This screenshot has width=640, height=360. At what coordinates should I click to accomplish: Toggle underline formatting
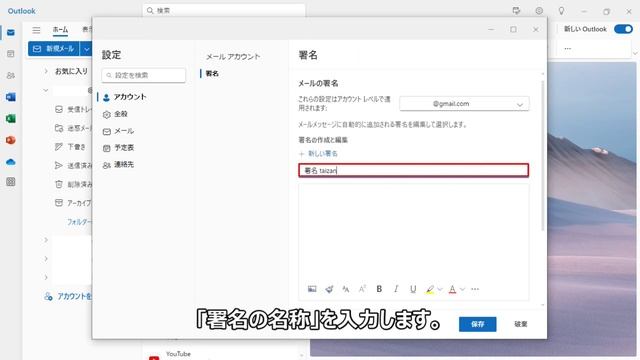(413, 289)
